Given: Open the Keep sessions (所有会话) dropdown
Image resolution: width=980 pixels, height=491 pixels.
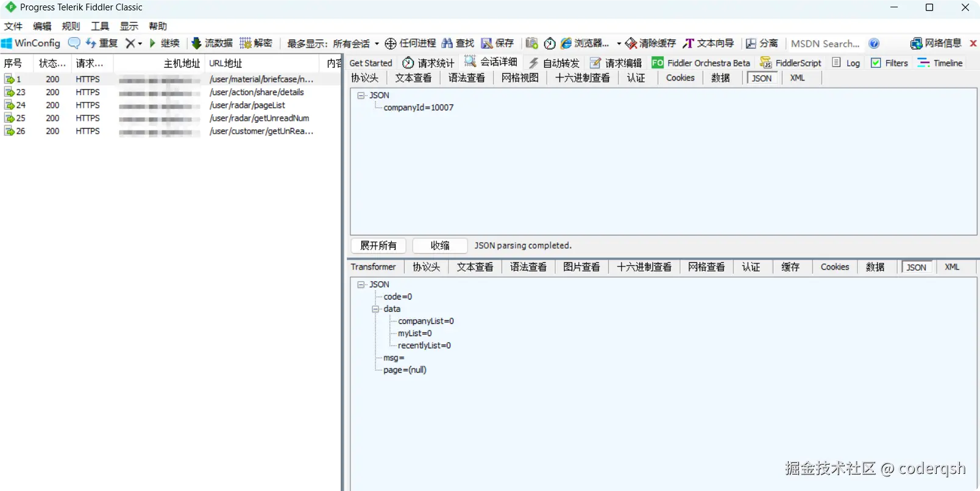Looking at the screenshot, I should (357, 44).
